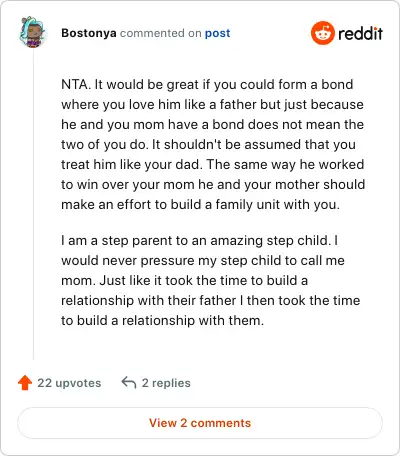This screenshot has height=456, width=400.
Task: Click the Reddit Snoo logo icon
Action: coord(322,33)
